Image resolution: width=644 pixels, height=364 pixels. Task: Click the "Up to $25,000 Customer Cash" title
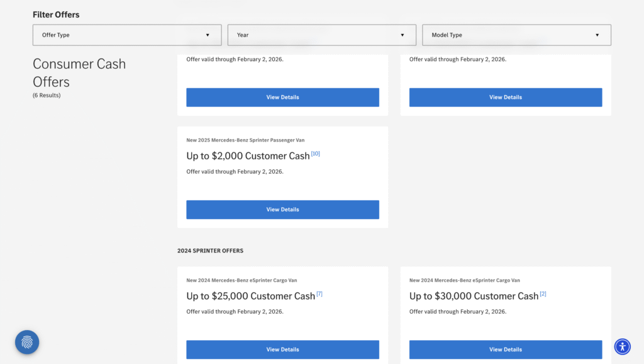250,296
